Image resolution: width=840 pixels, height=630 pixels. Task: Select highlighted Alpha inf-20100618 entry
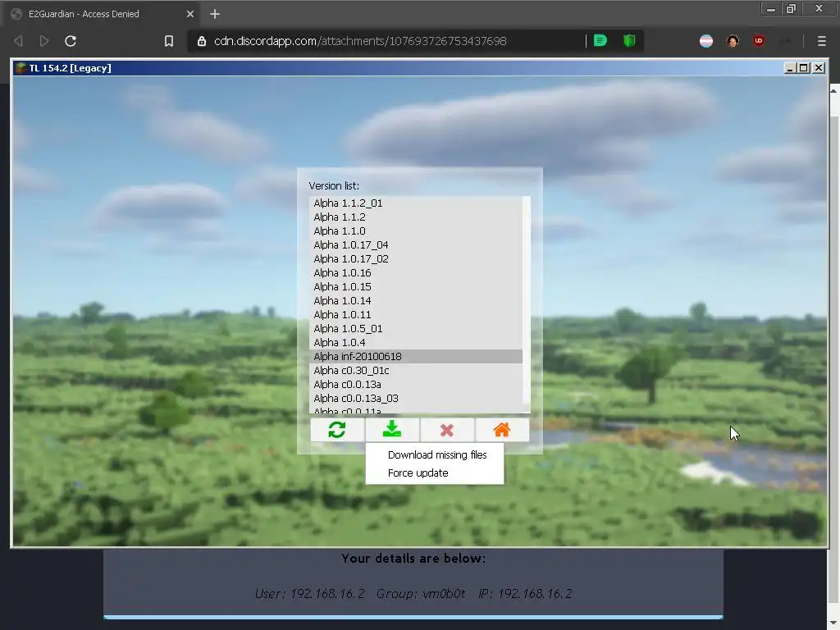[x=416, y=356]
